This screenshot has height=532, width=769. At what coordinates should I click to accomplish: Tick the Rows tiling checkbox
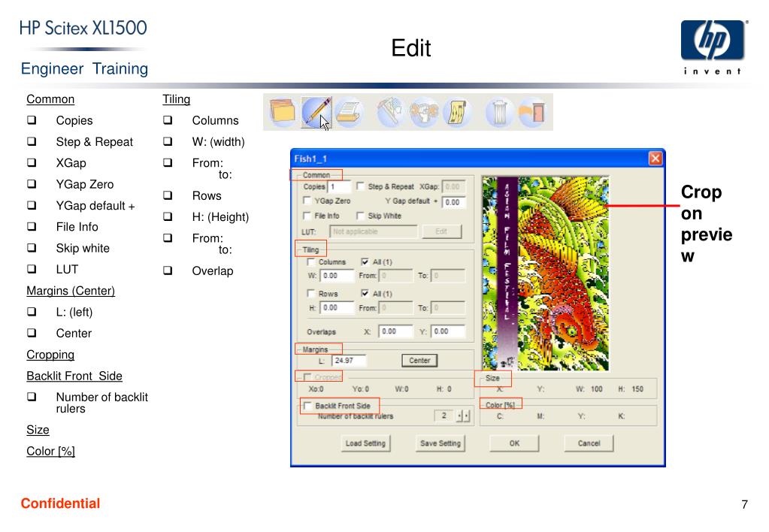pos(310,293)
